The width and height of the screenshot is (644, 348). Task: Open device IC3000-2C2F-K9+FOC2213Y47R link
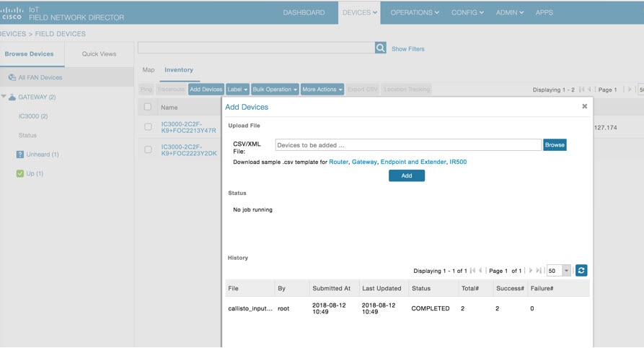click(188, 127)
